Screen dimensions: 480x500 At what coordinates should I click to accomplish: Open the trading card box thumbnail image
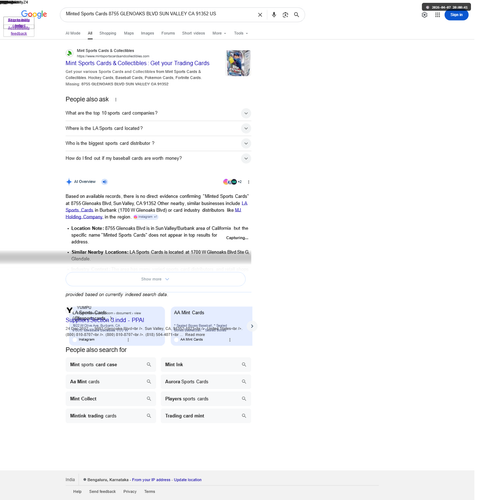[x=238, y=63]
